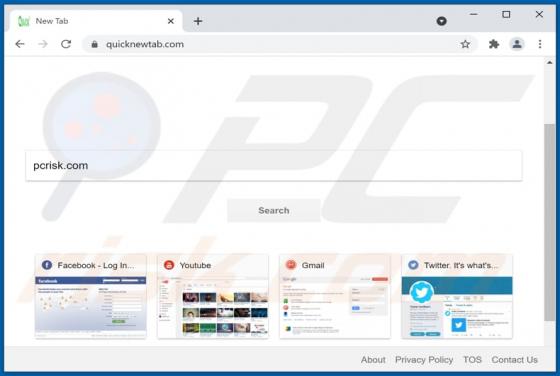Click the 'Twitter. It's what's...' title
The width and height of the screenshot is (560, 376).
(x=460, y=265)
